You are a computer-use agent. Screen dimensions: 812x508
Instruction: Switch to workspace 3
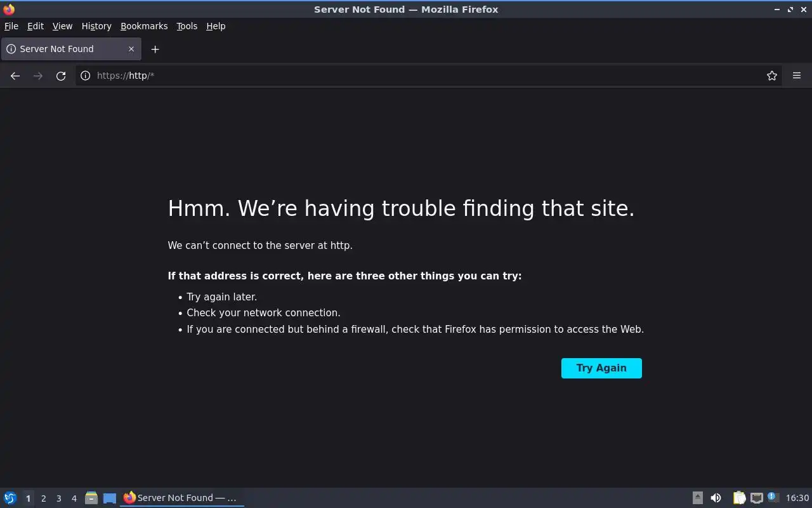[58, 498]
